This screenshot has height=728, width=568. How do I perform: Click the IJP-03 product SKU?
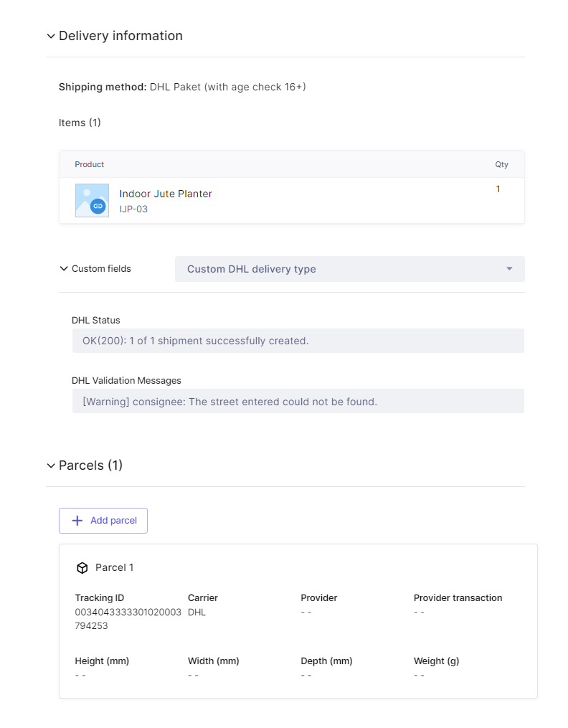click(133, 209)
